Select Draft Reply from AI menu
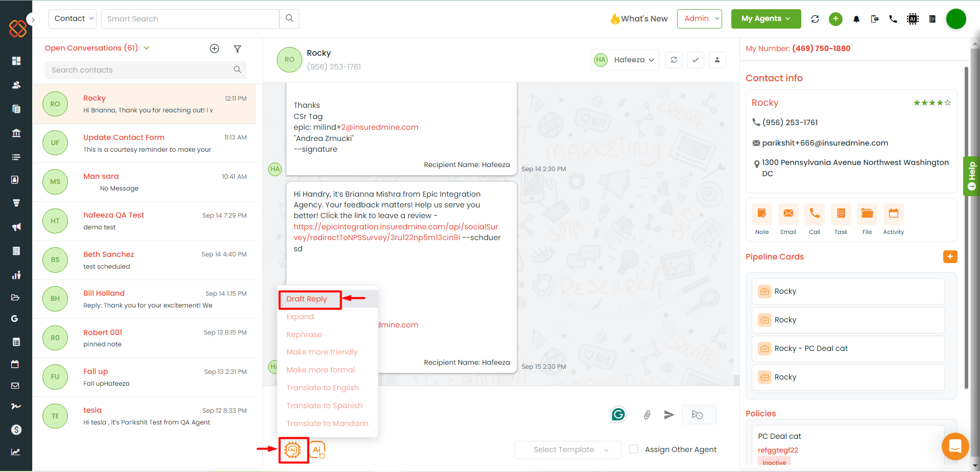Image resolution: width=980 pixels, height=472 pixels. click(x=307, y=299)
